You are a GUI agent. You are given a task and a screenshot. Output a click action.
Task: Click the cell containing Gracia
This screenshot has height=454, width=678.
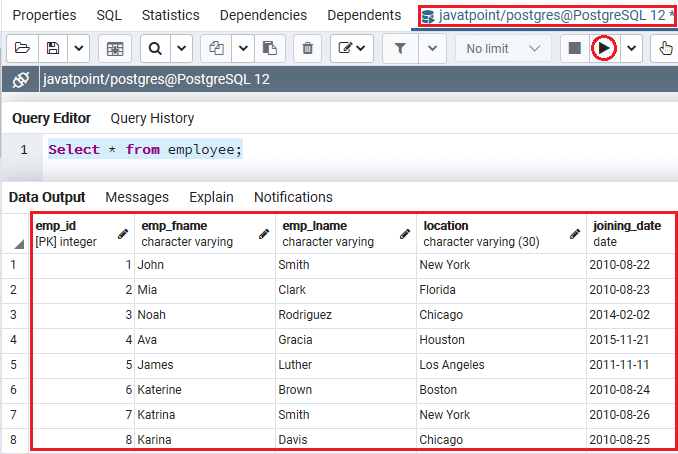[x=346, y=340]
